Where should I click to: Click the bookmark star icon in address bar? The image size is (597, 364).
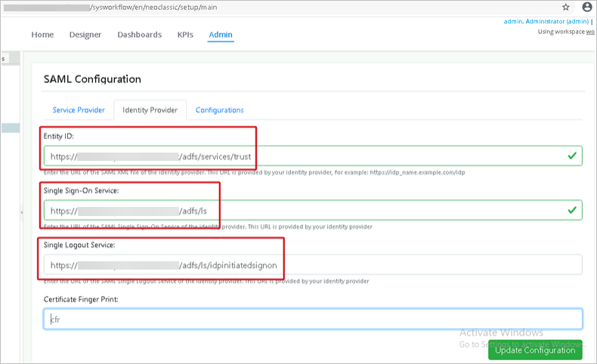coord(566,7)
